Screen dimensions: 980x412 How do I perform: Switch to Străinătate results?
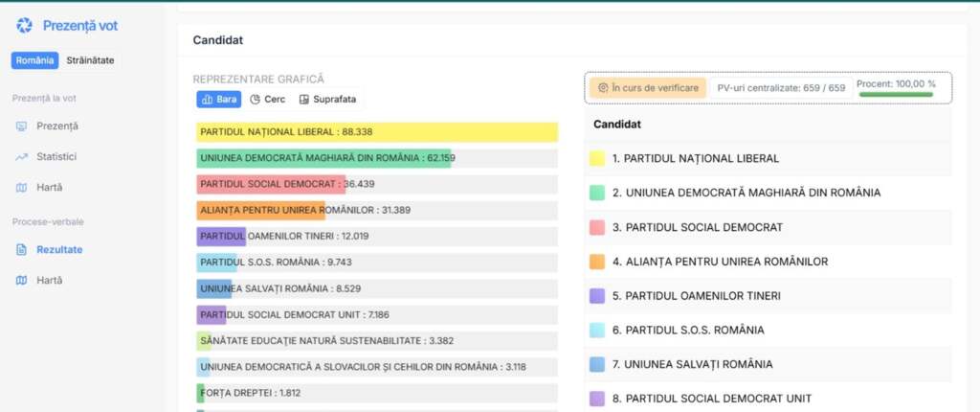90,60
